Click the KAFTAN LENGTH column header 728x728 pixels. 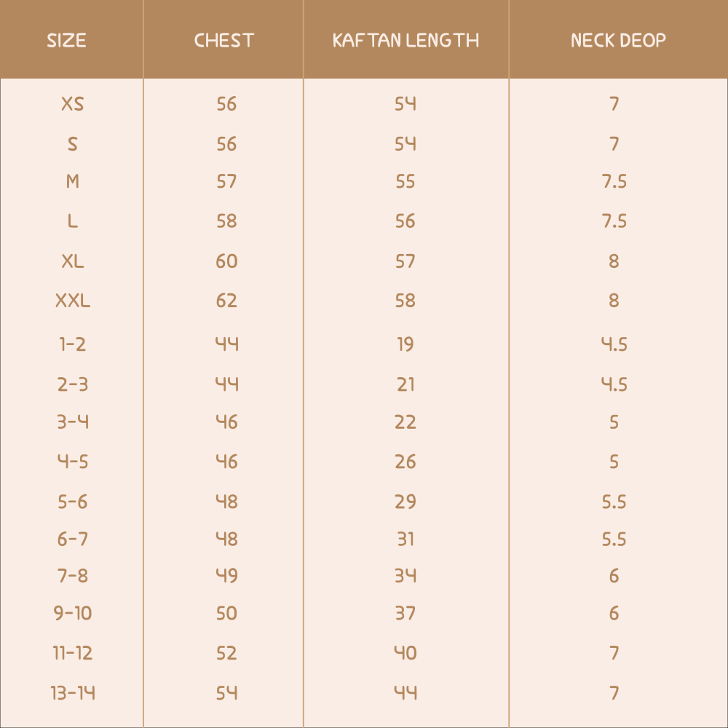coord(405,40)
